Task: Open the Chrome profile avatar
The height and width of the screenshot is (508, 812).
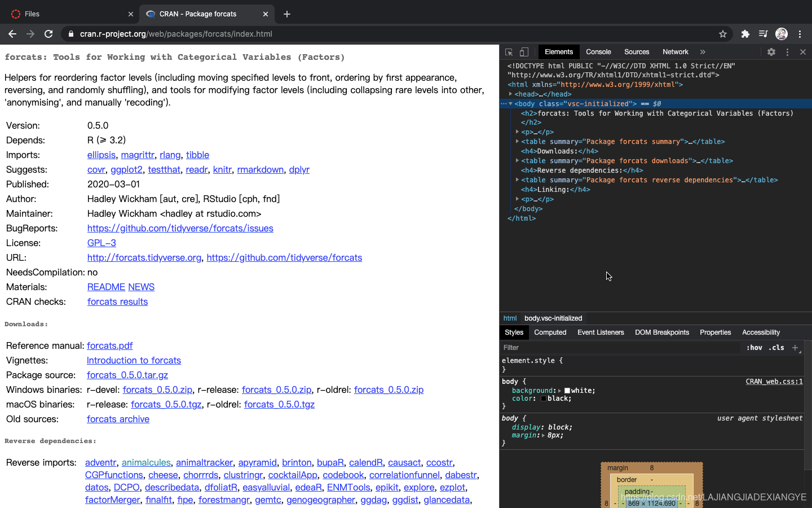Action: [x=782, y=34]
